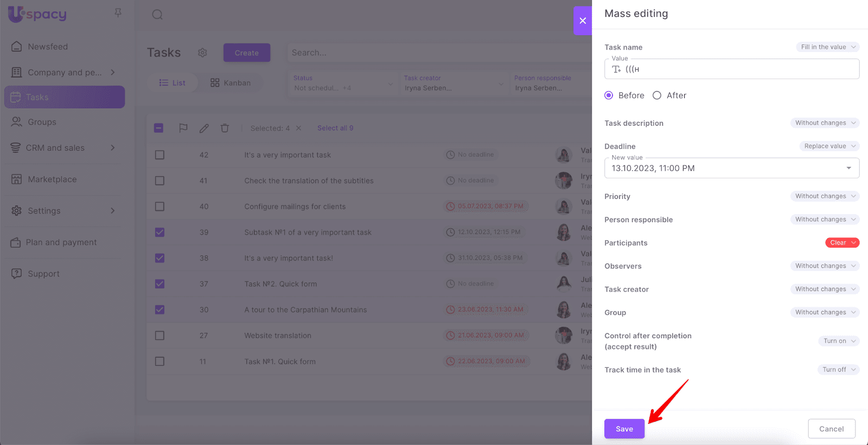Image resolution: width=868 pixels, height=445 pixels.
Task: Click the Newsfeed house icon
Action: point(17,47)
